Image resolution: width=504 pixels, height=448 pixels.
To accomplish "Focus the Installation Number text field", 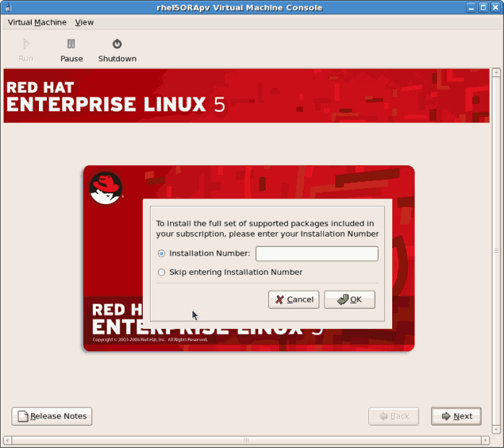I will pos(317,253).
